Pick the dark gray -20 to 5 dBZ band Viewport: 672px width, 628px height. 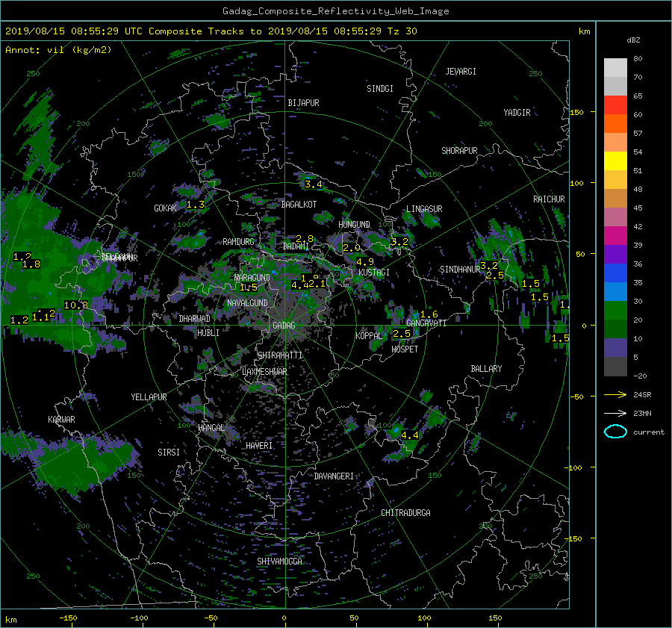[615, 367]
